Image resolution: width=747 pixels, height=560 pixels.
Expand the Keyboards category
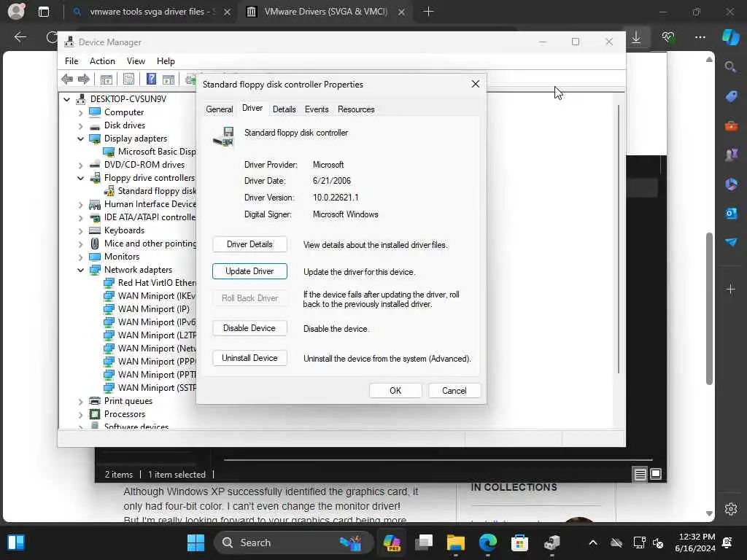(x=80, y=230)
